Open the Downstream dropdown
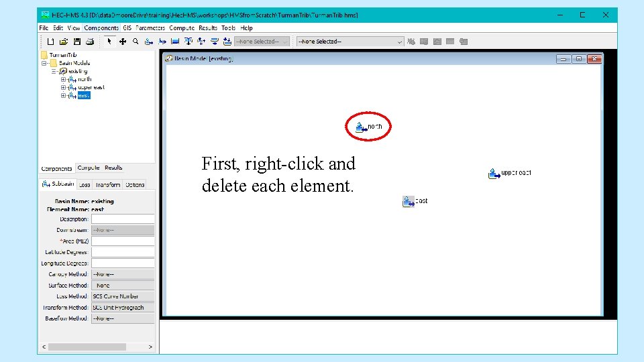644x362 pixels. point(123,230)
